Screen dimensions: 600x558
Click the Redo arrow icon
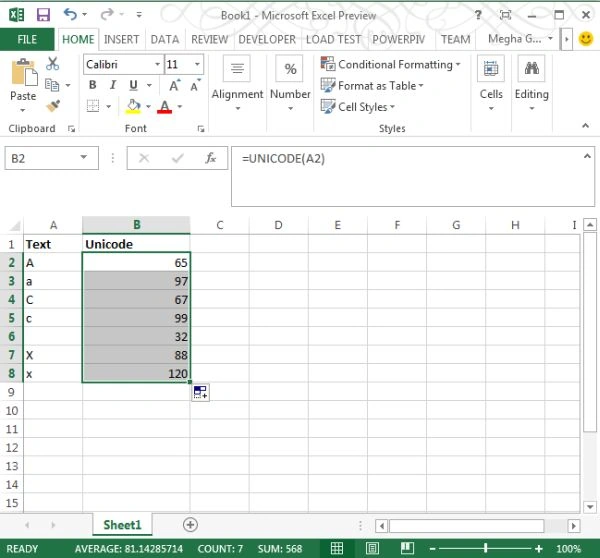click(107, 15)
